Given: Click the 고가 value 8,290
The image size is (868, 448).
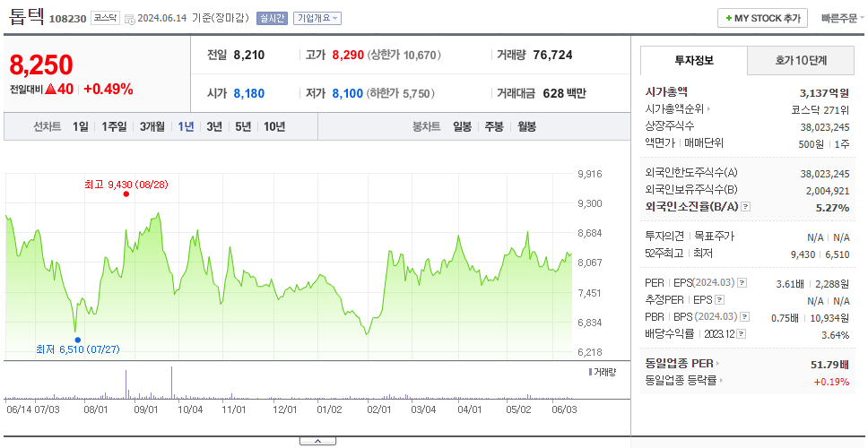Looking at the screenshot, I should tap(348, 56).
